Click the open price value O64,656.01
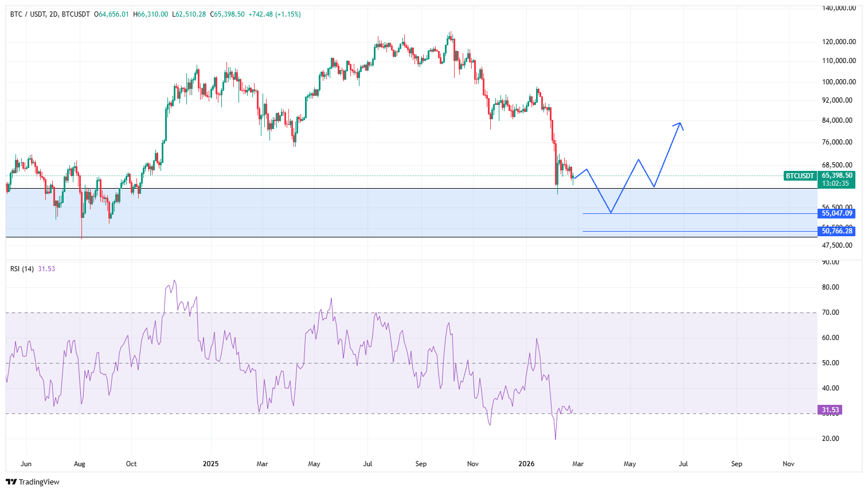This screenshot has width=868, height=492. point(112,14)
